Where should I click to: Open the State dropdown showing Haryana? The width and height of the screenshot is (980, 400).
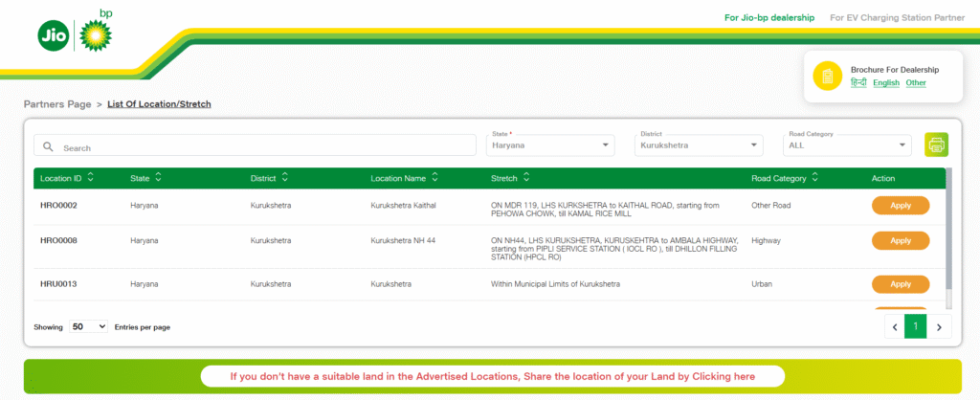point(549,146)
